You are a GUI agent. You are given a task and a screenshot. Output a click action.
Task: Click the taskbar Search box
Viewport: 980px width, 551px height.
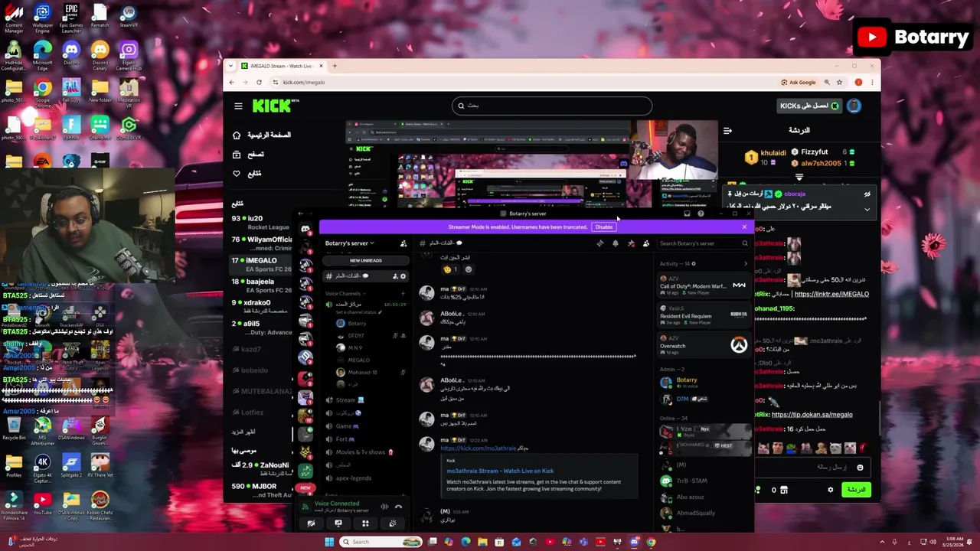pos(381,542)
